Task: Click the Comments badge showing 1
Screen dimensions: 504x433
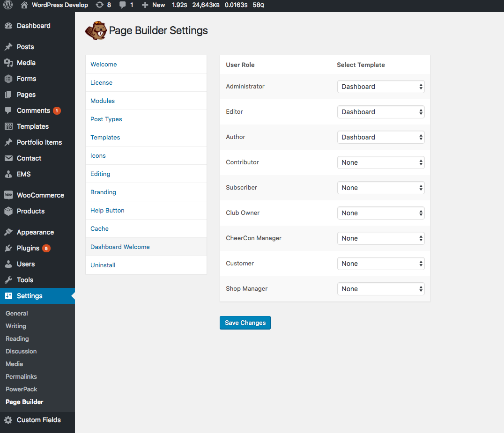Action: (57, 110)
